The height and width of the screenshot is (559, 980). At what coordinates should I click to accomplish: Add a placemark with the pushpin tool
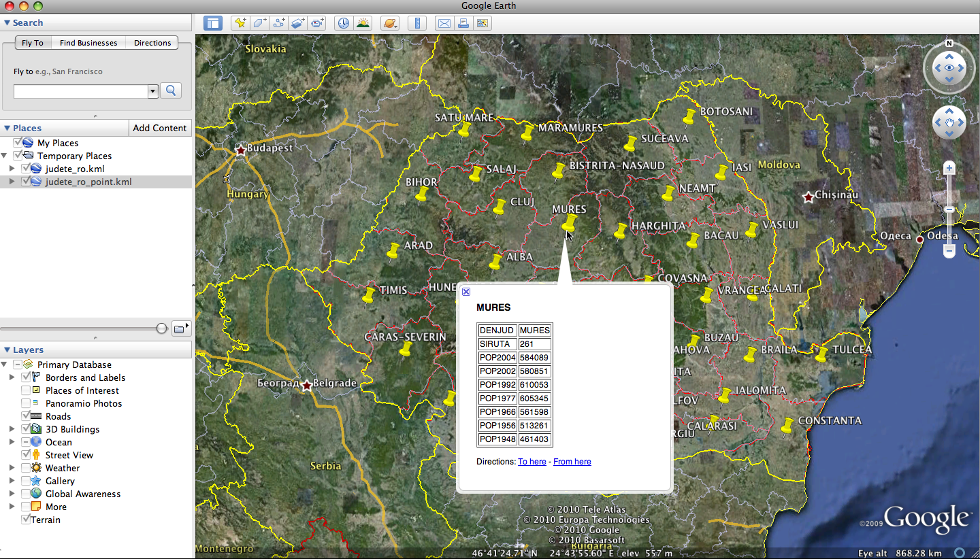(x=240, y=23)
